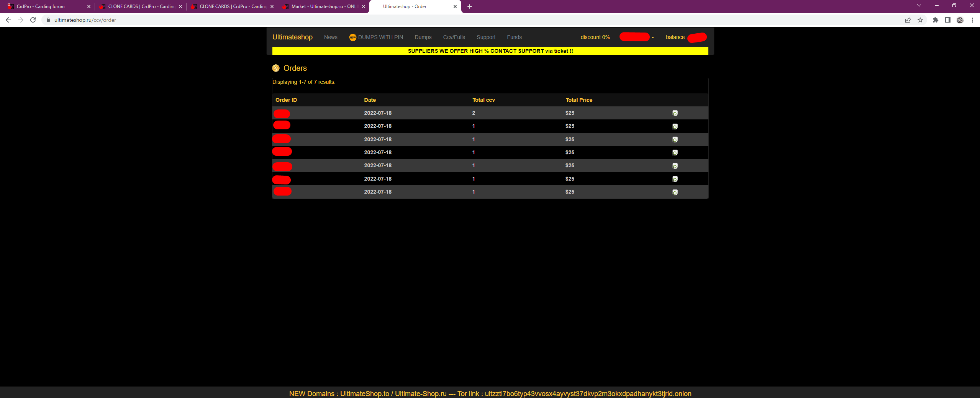Expand the redacted username account dropdown
This screenshot has width=980, height=398.
pos(652,38)
